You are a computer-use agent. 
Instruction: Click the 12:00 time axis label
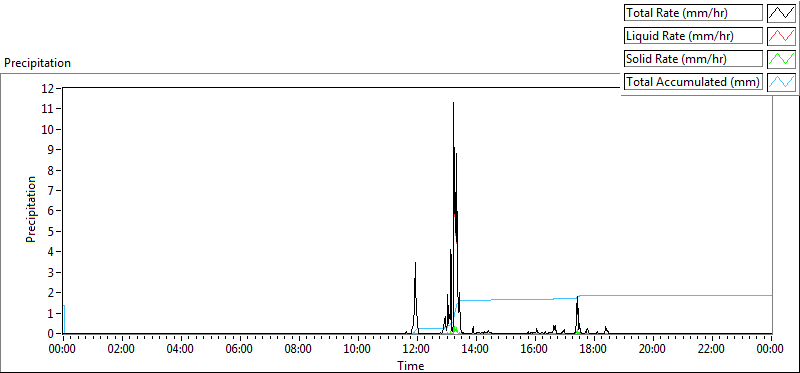click(x=416, y=349)
